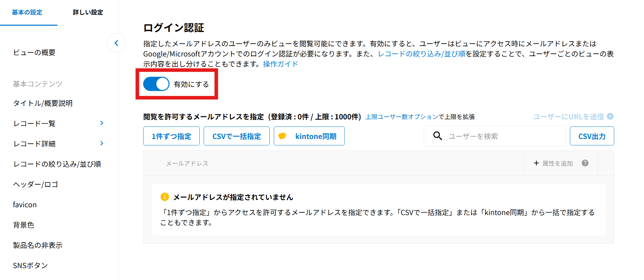Collapse the sidebar with the left chevron button
The height and width of the screenshot is (280, 644).
point(116,43)
